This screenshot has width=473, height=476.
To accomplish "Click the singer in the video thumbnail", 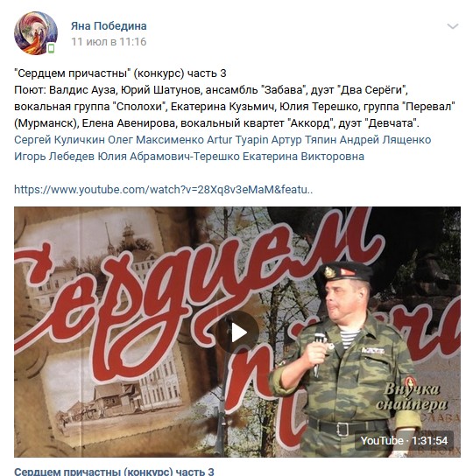I will [343, 358].
